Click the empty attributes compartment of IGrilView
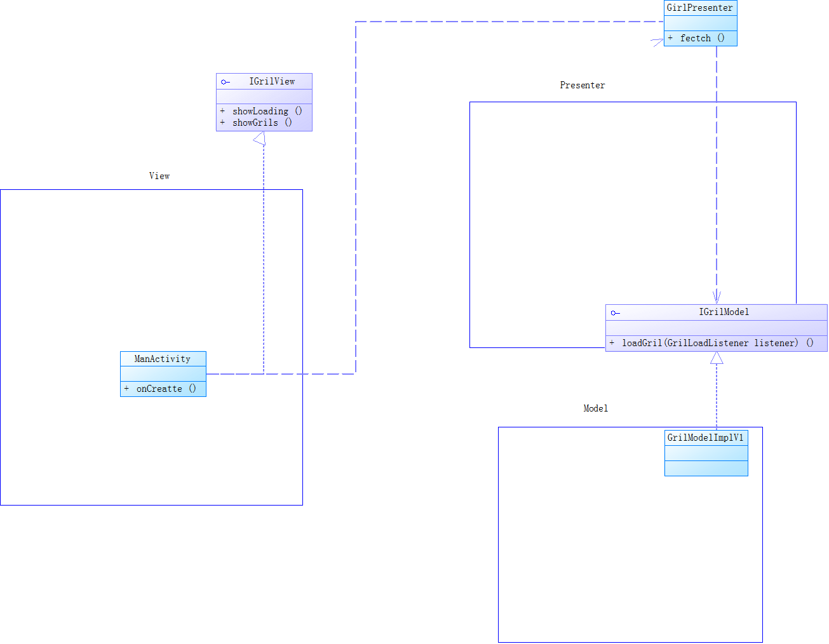 [264, 97]
